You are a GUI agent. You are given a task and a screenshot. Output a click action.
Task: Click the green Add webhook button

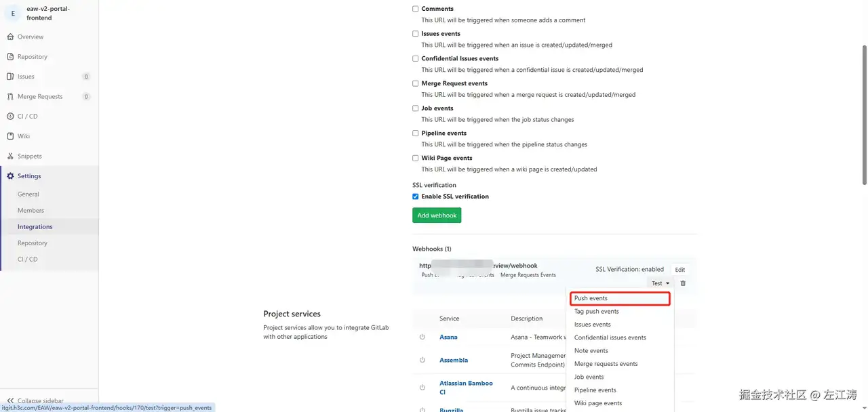click(x=437, y=215)
